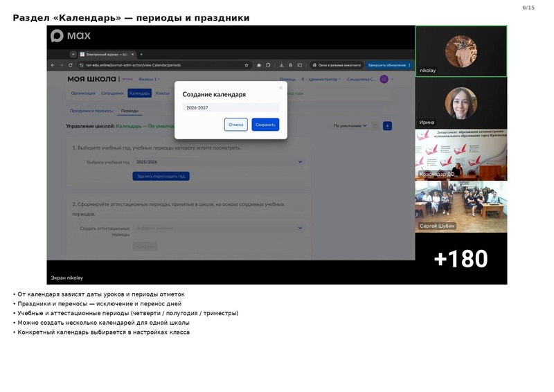554x392 pixels.
Task: Open Выбрать учебный год dropdown 2025/2026
Action: click(x=219, y=162)
